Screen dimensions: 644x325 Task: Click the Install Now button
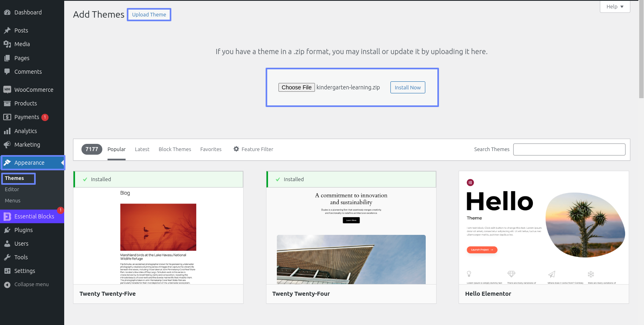[408, 87]
